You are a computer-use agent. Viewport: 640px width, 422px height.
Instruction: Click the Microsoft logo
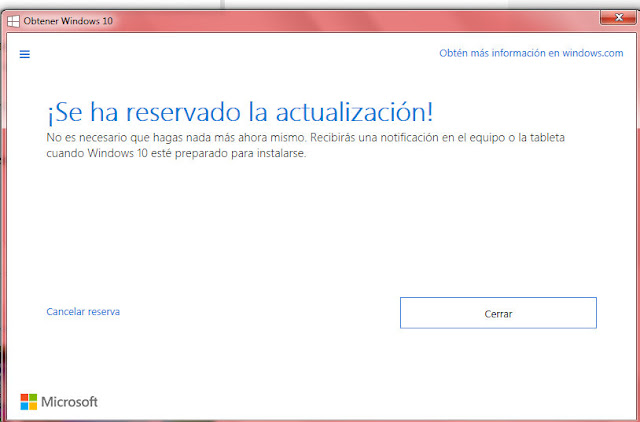coord(59,402)
